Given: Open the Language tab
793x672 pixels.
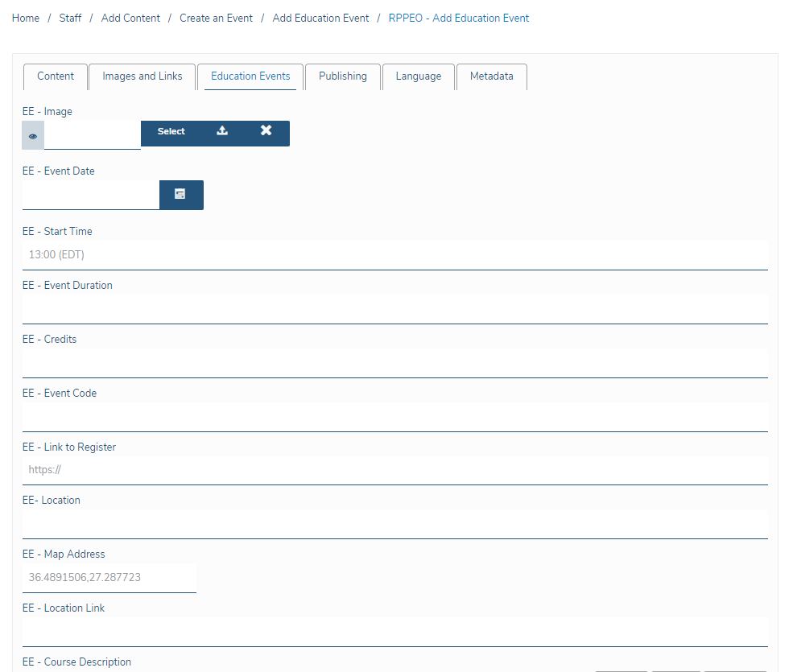Looking at the screenshot, I should pos(419,76).
